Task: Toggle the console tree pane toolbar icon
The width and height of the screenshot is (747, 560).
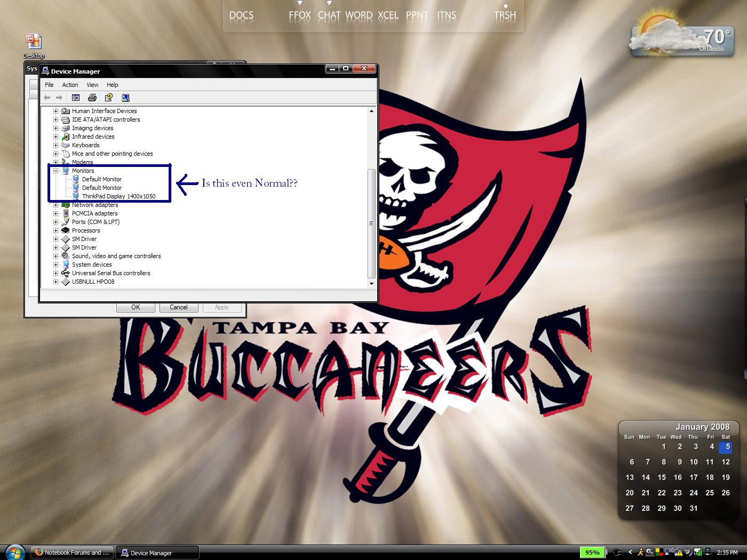Action: click(x=76, y=98)
